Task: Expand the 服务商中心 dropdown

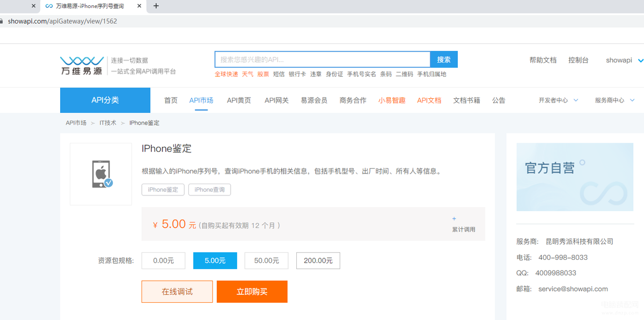Action: [x=615, y=100]
